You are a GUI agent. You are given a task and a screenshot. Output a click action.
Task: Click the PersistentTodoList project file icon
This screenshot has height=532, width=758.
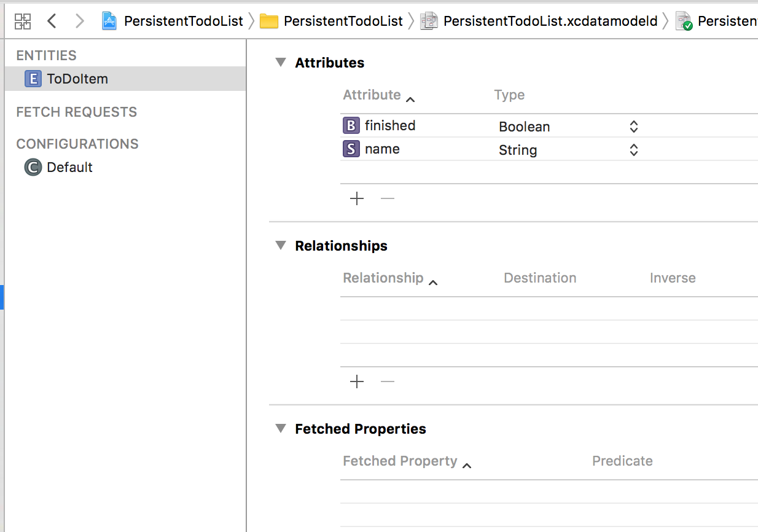pyautogui.click(x=109, y=22)
